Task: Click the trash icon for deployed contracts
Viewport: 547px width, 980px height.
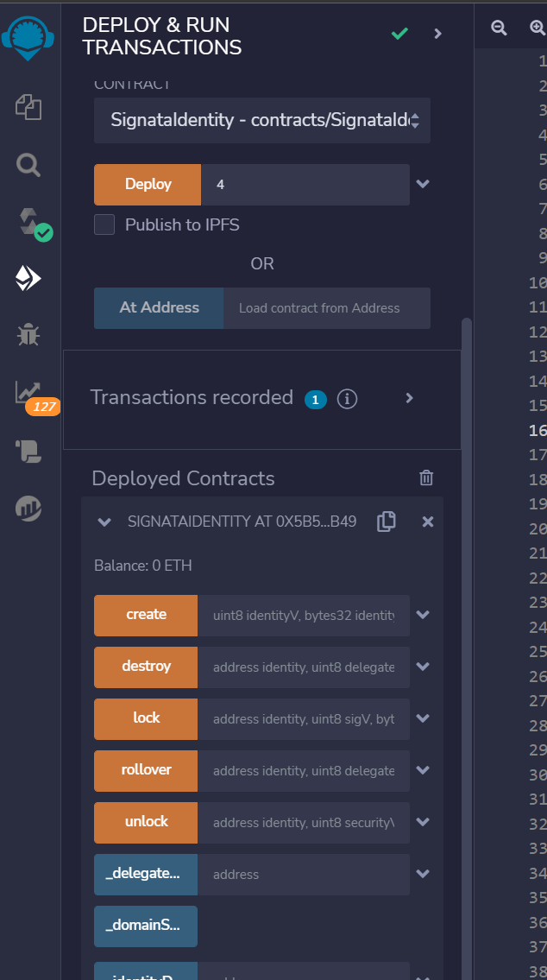Action: pos(426,478)
